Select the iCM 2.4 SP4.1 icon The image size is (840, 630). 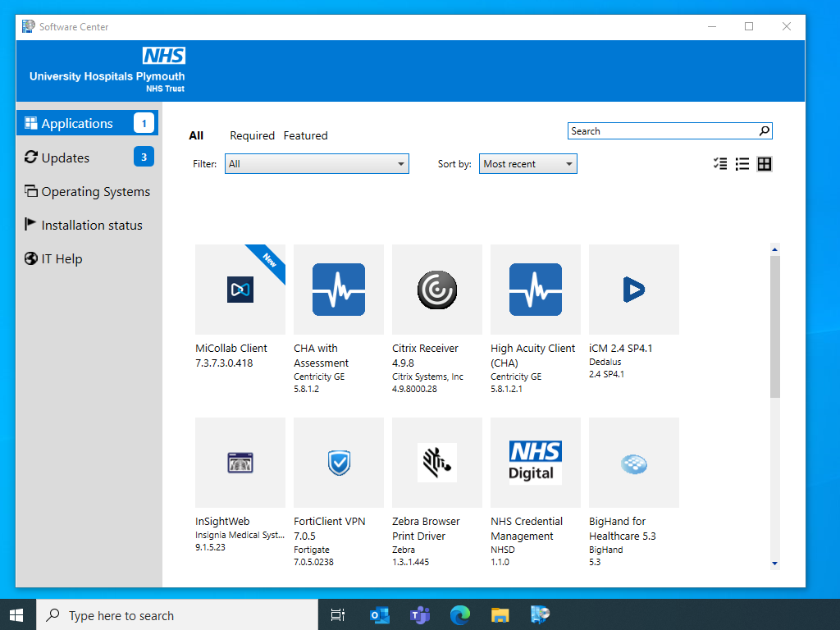(634, 290)
